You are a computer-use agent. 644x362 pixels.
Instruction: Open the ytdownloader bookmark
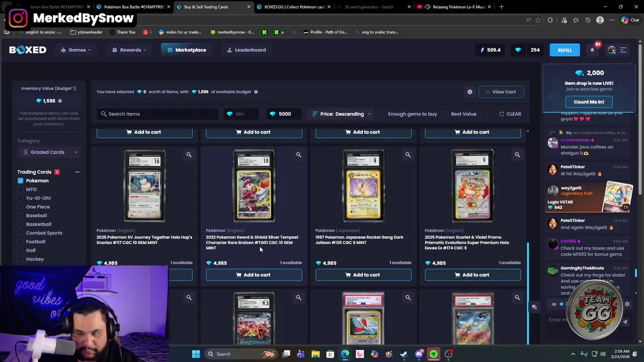pyautogui.click(x=87, y=32)
